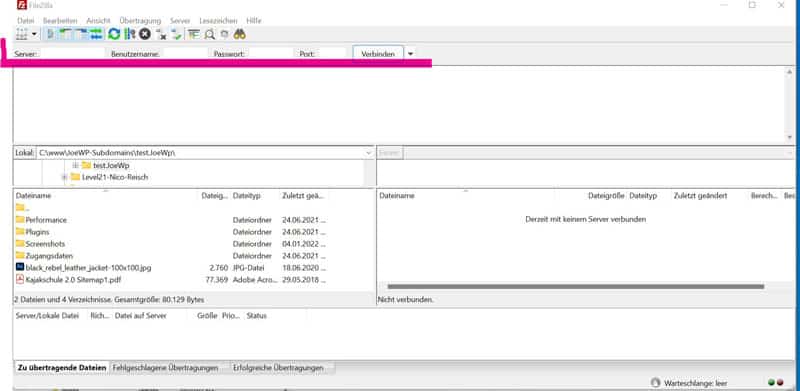The height and width of the screenshot is (391, 800).
Task: Select Kajakschule 2.0 Sitemap1.pdf file
Action: (x=73, y=280)
